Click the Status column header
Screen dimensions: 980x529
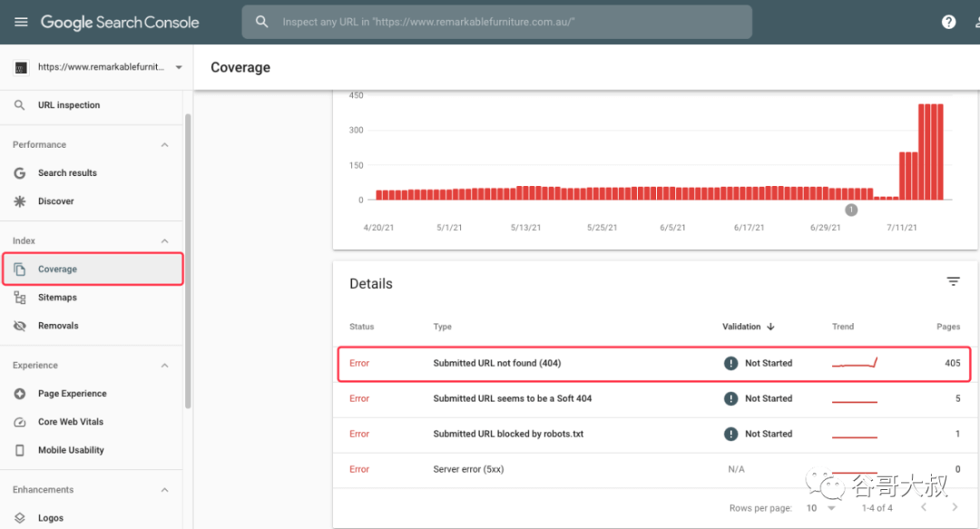tap(361, 327)
